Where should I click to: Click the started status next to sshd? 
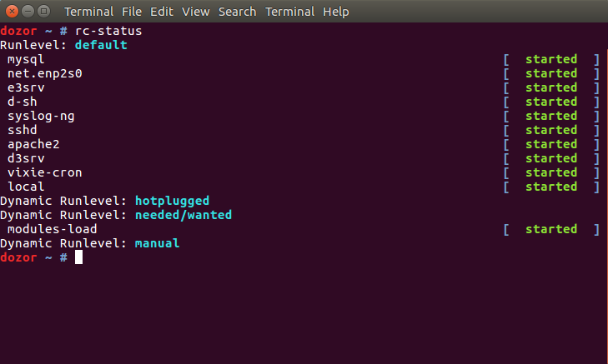(x=551, y=130)
